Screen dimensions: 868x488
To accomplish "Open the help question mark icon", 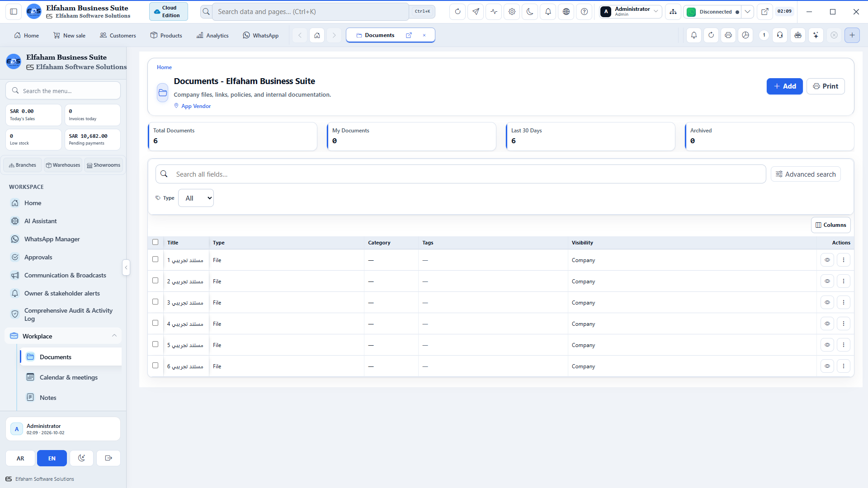I will [584, 12].
